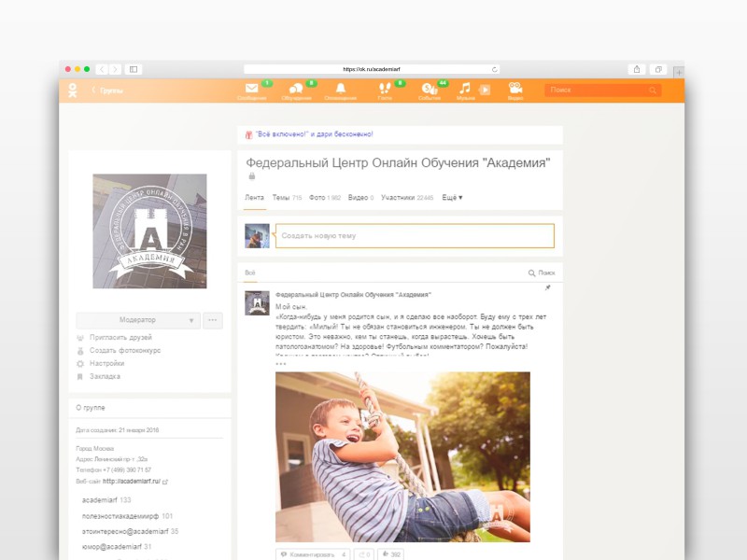Expand the Ещё dropdown
Image resolution: width=747 pixels, height=560 pixels.
tap(452, 197)
